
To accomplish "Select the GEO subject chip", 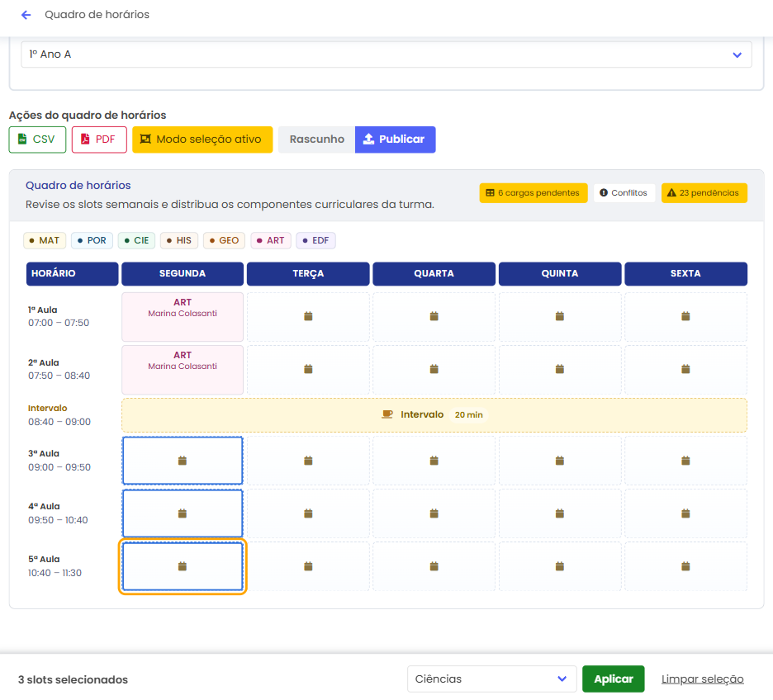I will click(x=225, y=240).
